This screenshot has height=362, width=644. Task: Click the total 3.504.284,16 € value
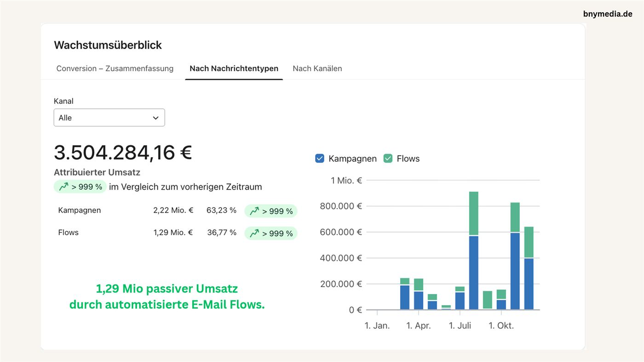123,153
